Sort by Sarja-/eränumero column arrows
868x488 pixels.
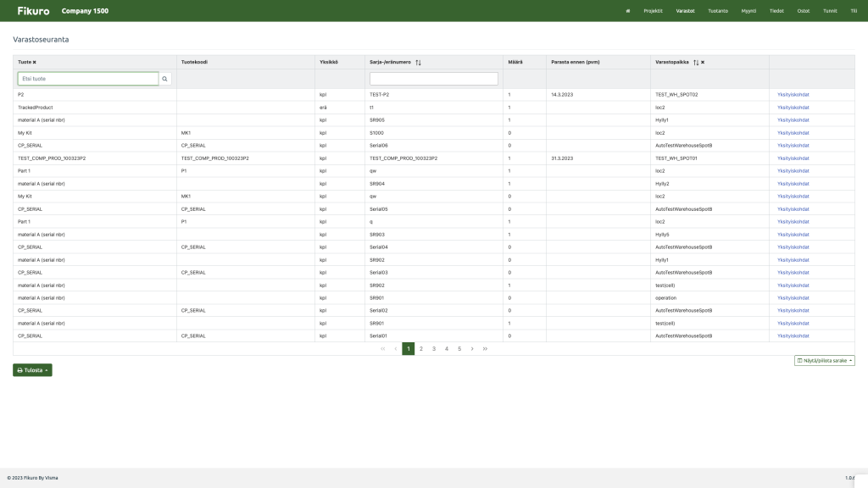pyautogui.click(x=418, y=63)
